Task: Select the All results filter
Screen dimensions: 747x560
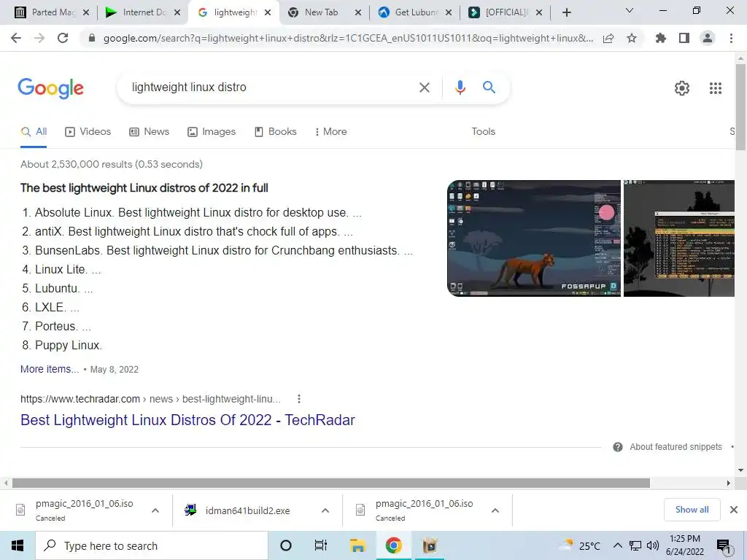Action: coord(34,132)
